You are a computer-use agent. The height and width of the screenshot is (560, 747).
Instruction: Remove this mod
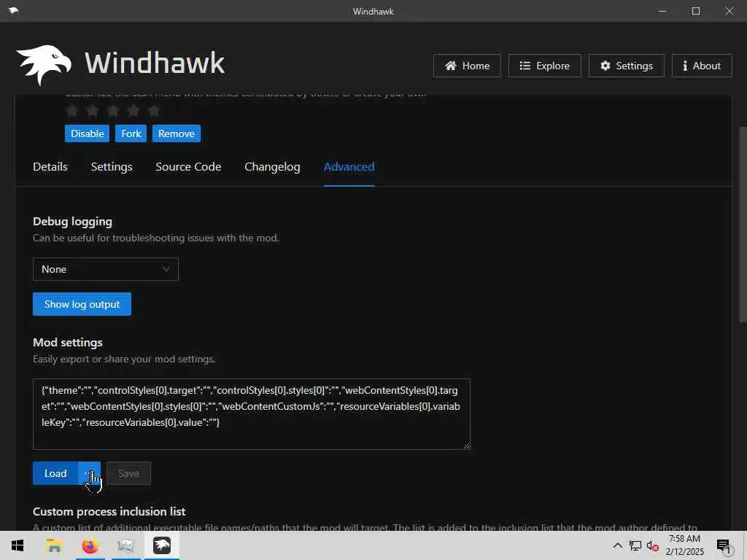[x=177, y=133]
